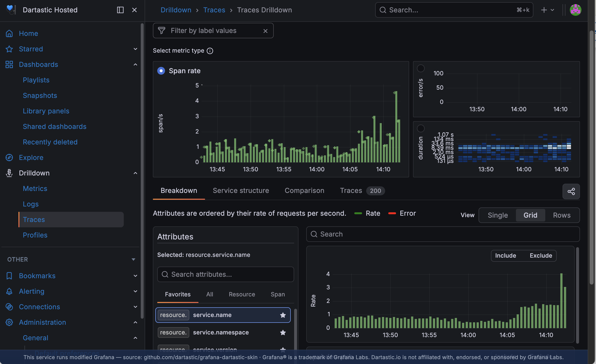This screenshot has width=596, height=364.
Task: Click the Starred star icon
Action: tap(9, 49)
